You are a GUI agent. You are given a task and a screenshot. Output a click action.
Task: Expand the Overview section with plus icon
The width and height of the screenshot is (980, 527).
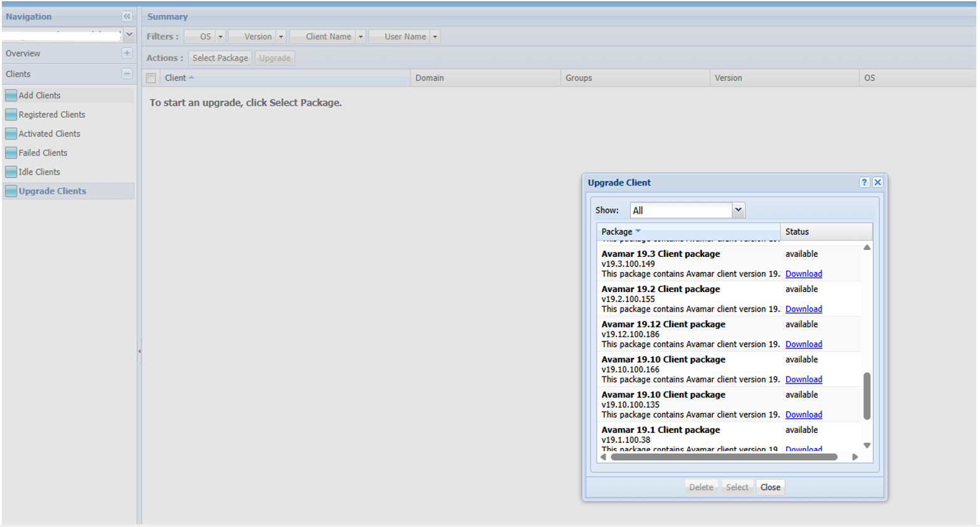[127, 53]
